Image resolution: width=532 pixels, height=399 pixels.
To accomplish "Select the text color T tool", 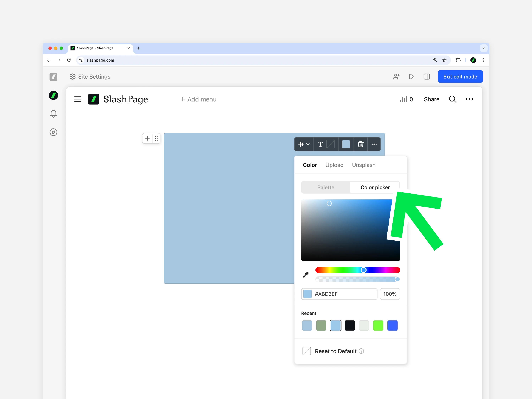I will tap(320, 144).
